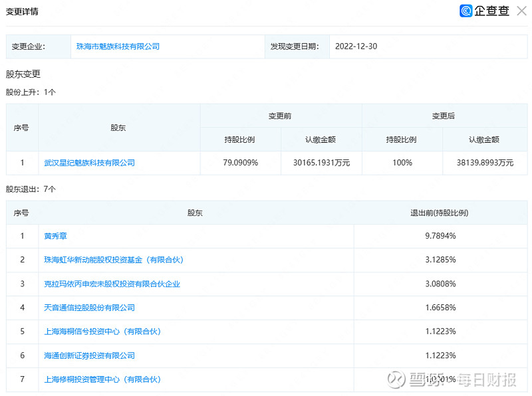
Task: Open 上海修桐投资管理中心 link
Action: pyautogui.click(x=102, y=379)
